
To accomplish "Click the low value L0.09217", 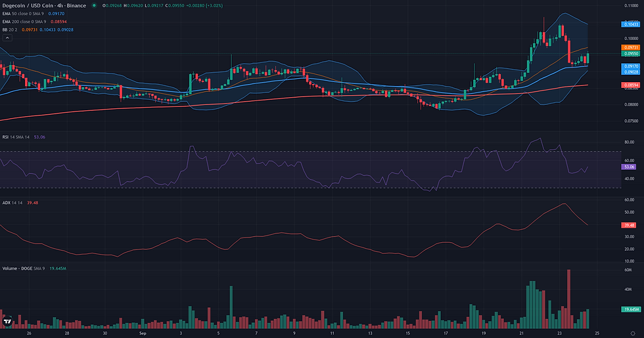I will pyautogui.click(x=154, y=6).
